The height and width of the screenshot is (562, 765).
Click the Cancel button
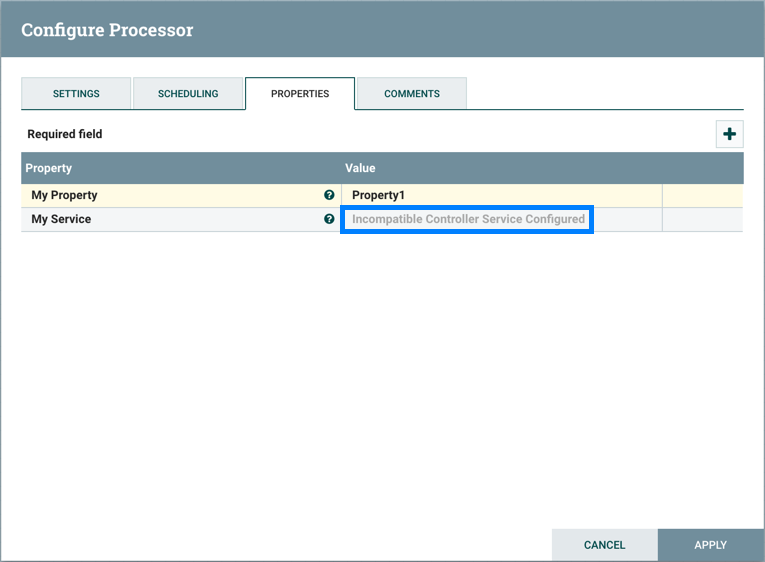click(604, 545)
